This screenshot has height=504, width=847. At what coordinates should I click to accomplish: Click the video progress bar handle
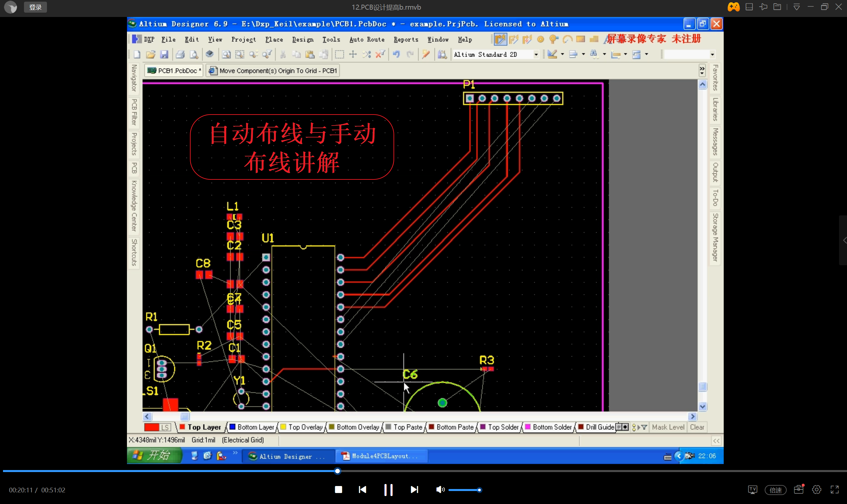[337, 471]
